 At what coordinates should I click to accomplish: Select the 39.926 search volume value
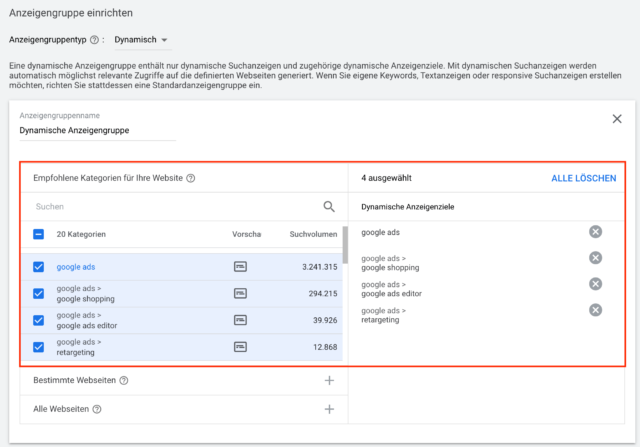click(x=325, y=320)
